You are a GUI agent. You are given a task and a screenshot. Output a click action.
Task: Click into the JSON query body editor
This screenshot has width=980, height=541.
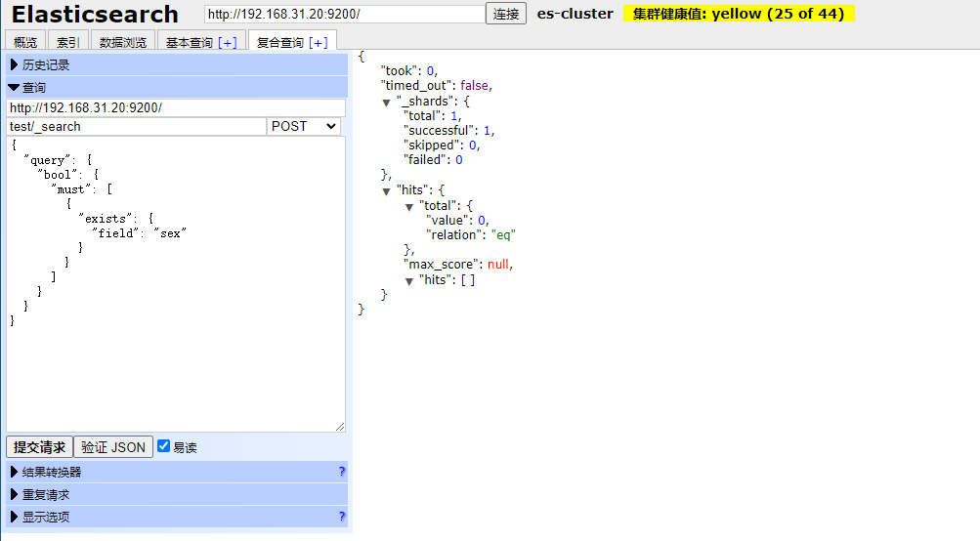click(x=176, y=284)
